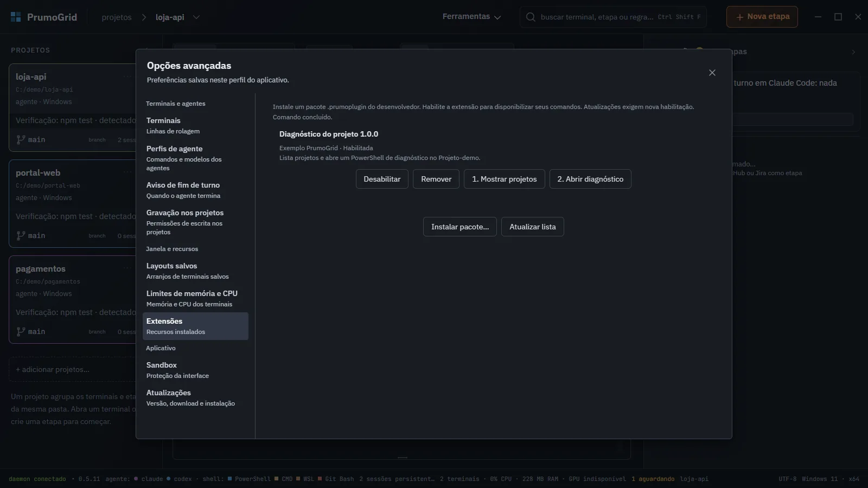
Task: Open the Ferramentas menu
Action: click(x=471, y=17)
